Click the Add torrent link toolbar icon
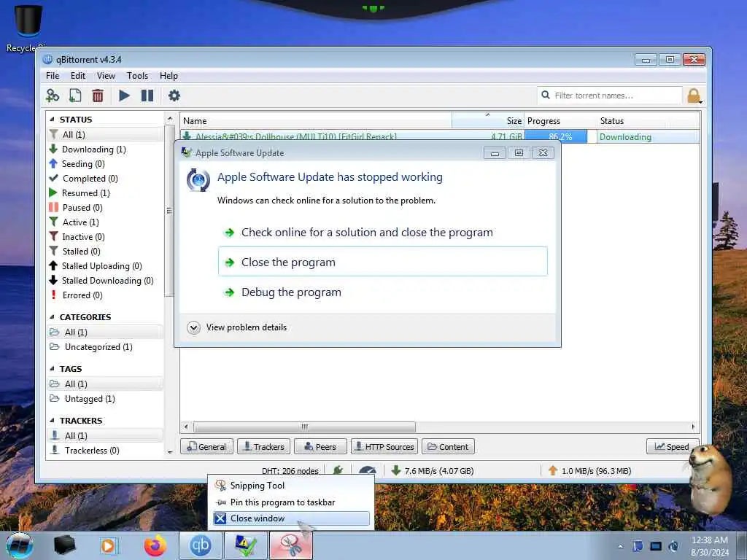Screen dimensions: 747x560 53,96
